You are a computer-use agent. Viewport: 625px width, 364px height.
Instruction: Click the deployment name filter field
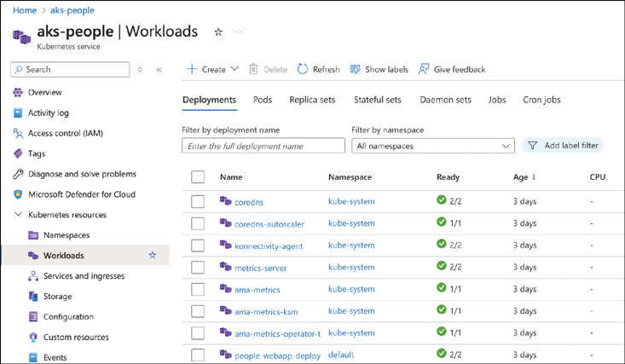click(263, 146)
